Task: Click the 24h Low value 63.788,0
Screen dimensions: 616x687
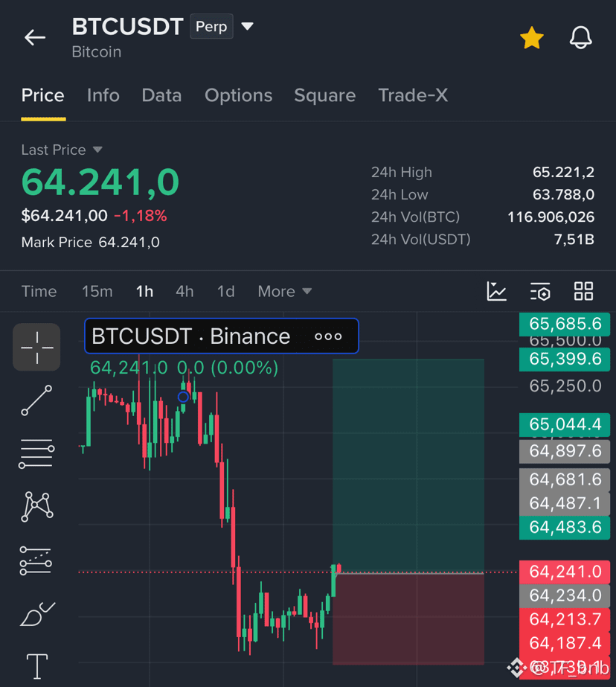Action: [x=563, y=194]
